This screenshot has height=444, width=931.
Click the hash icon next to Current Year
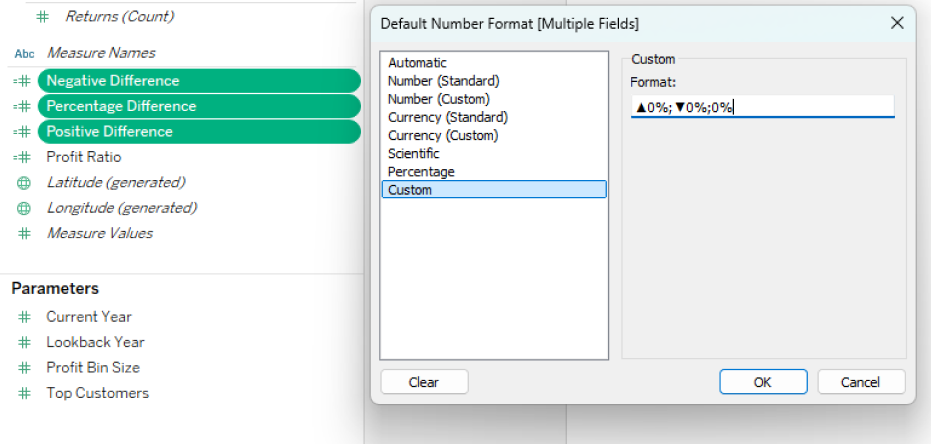click(x=24, y=317)
